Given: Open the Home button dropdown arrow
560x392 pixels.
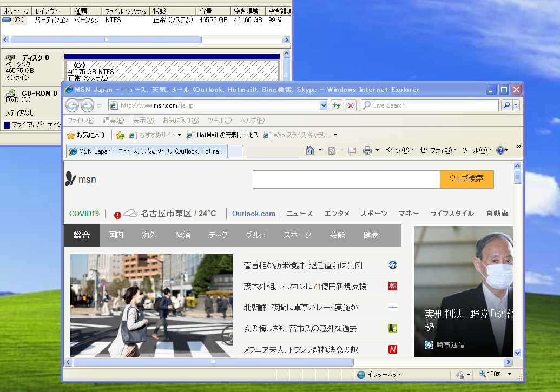Looking at the screenshot, I should pos(320,150).
